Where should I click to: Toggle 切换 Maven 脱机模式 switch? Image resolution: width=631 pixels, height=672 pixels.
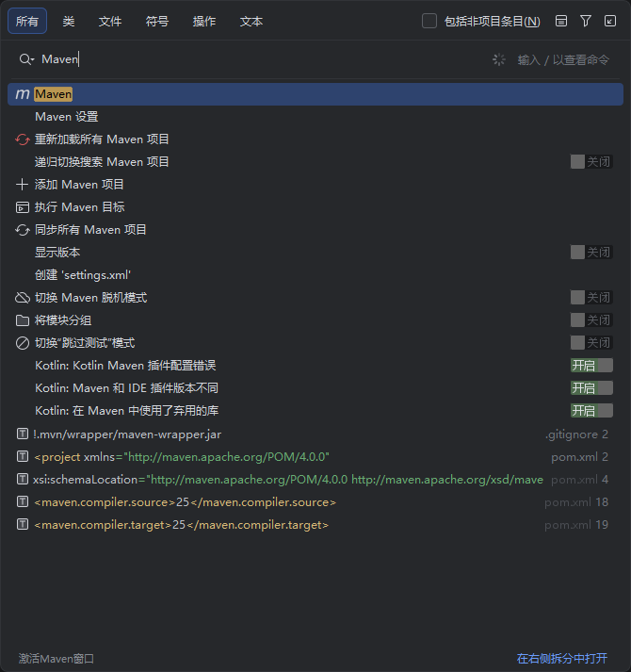[591, 298]
